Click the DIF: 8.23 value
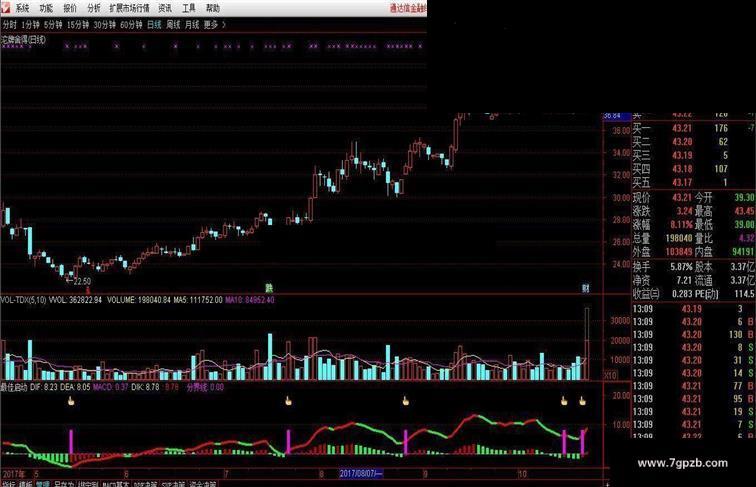This screenshot has height=487, width=756. point(44,387)
